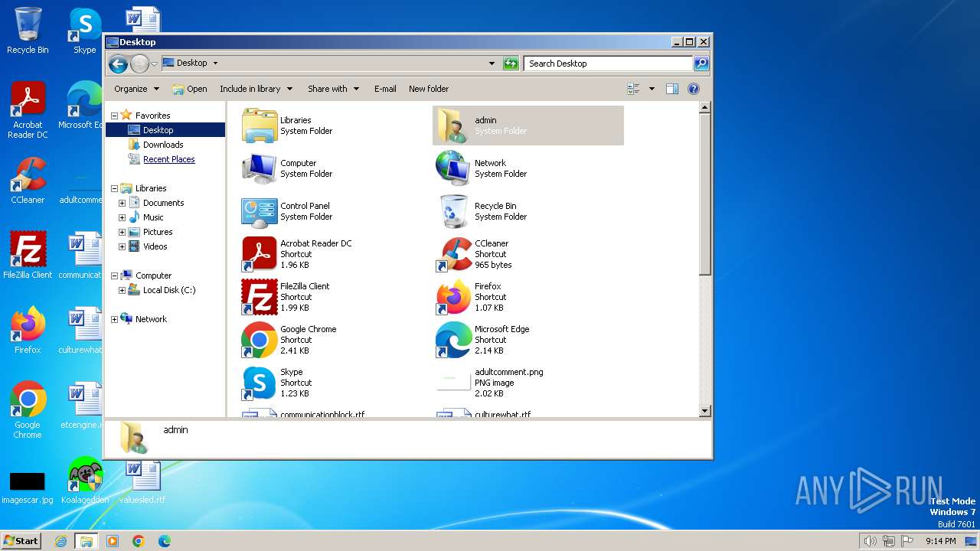Screen dimensions: 980x551
Task: Click the Forward navigation arrow in Explorer
Action: (x=139, y=64)
